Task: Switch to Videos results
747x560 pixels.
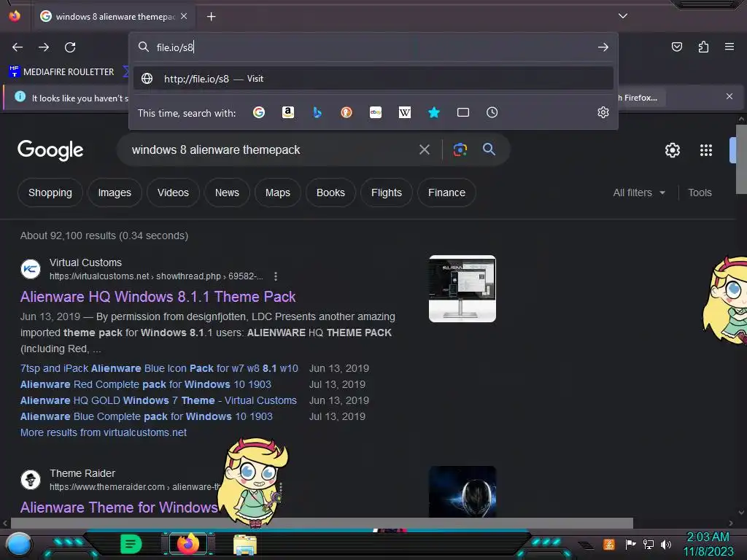Action: click(173, 192)
